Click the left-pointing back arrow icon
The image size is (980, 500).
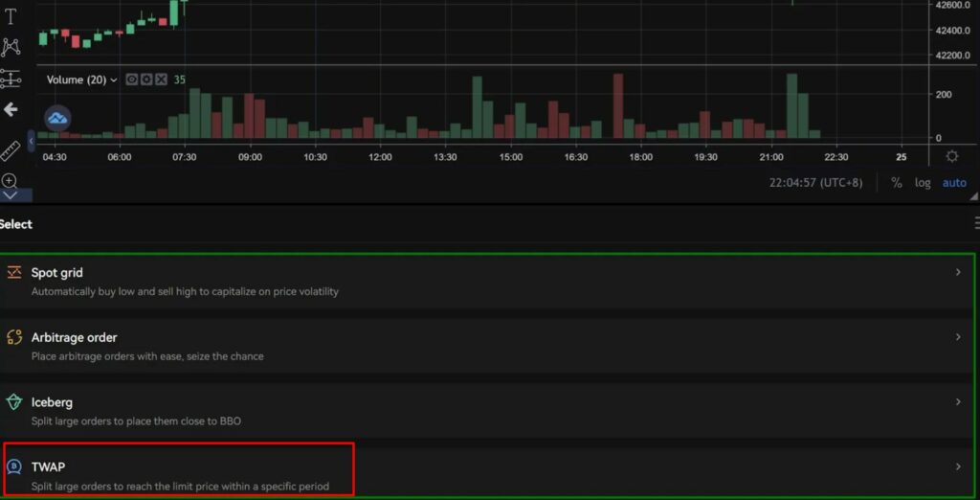11,110
